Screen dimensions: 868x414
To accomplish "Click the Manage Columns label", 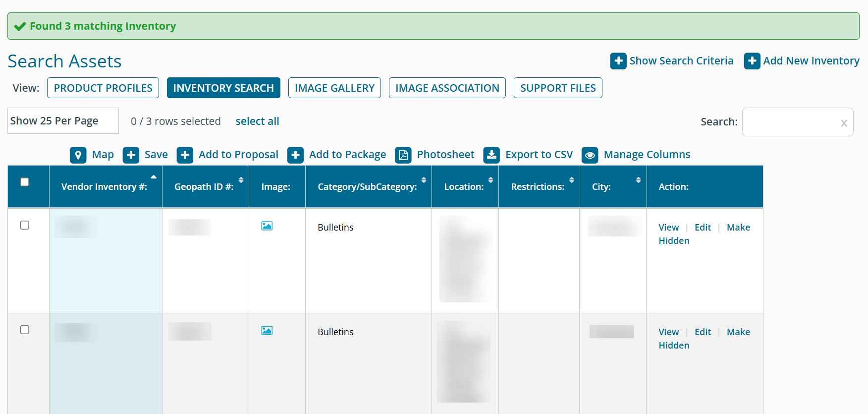I will (647, 155).
